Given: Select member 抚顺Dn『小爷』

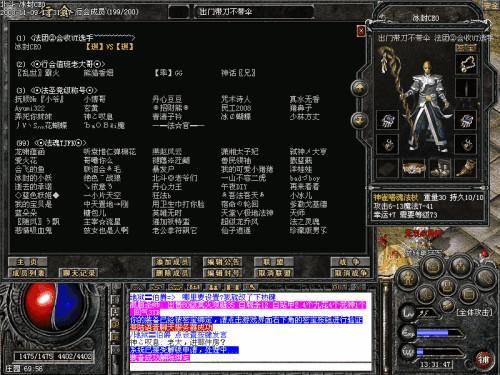Looking at the screenshot, I should 39,99.
